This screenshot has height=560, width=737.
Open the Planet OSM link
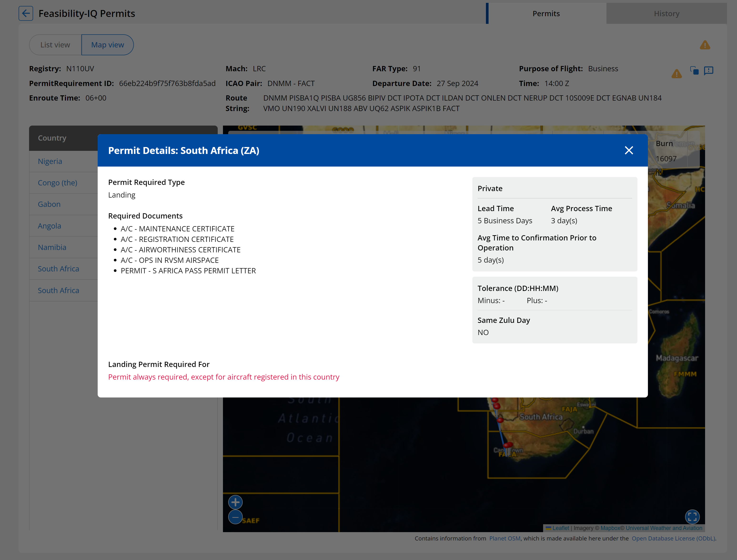(505, 538)
